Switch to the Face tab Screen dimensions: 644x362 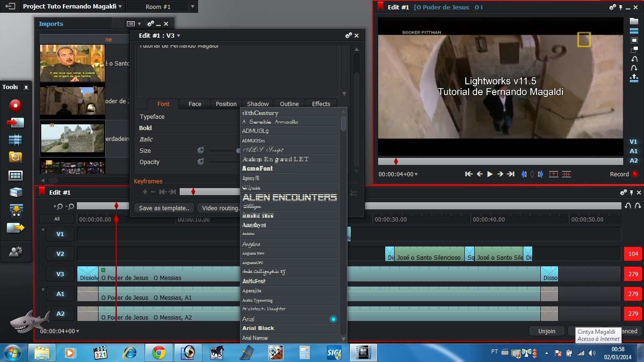click(x=195, y=104)
